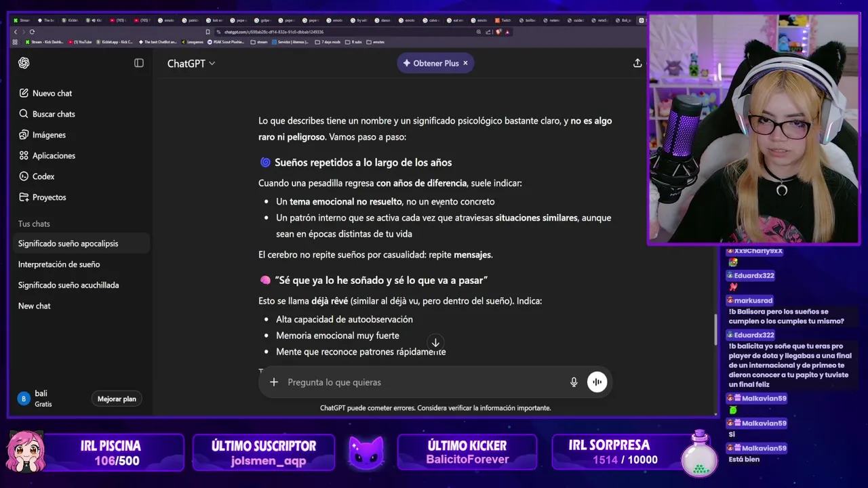This screenshot has width=868, height=488.
Task: Open the Kicklet.app bookmark
Action: (115, 42)
